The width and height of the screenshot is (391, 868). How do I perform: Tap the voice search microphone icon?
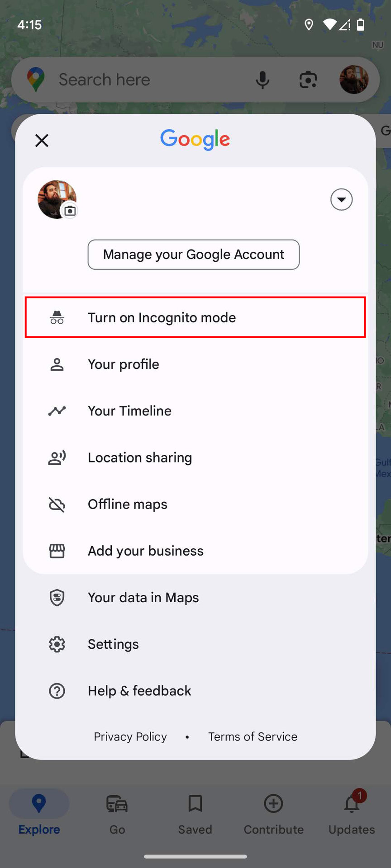(x=262, y=80)
